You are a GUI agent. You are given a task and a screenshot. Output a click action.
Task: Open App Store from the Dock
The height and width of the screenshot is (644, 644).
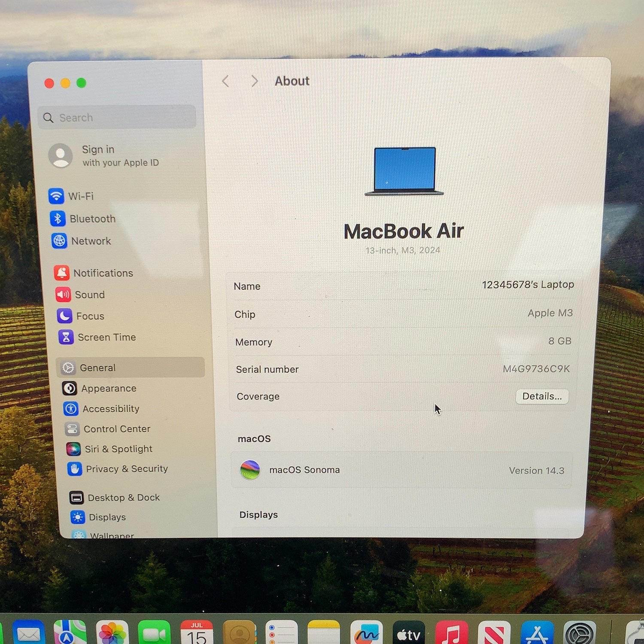click(537, 633)
